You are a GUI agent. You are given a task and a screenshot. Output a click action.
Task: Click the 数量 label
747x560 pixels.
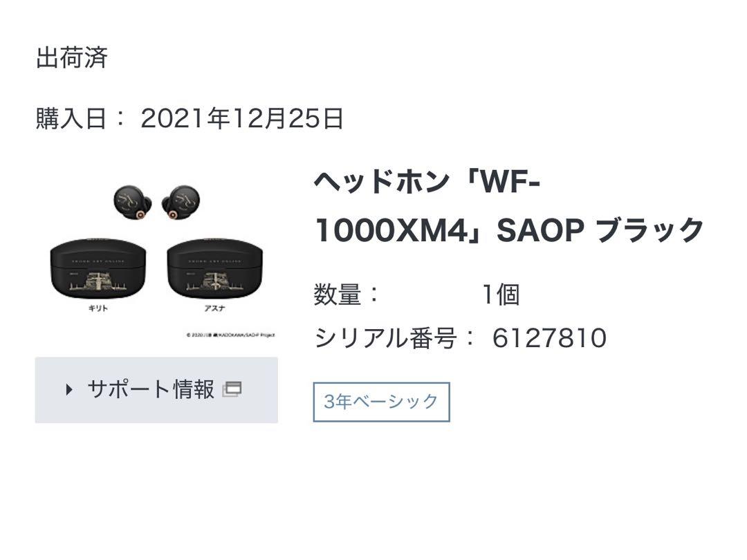(x=338, y=295)
